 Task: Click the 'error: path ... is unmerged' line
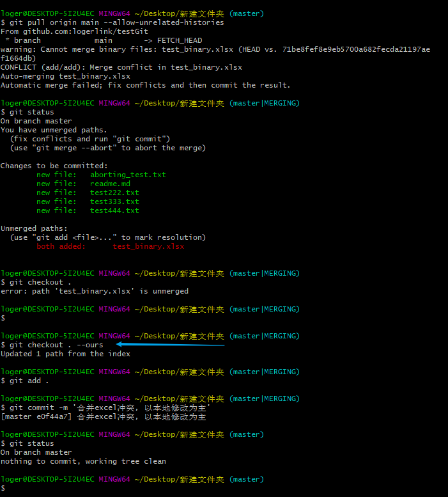click(x=95, y=291)
